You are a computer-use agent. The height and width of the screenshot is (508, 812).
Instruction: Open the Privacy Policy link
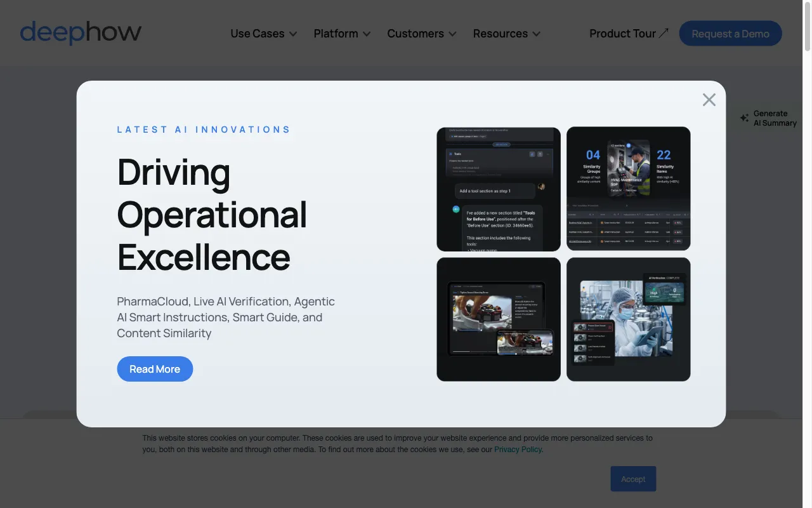(518, 450)
